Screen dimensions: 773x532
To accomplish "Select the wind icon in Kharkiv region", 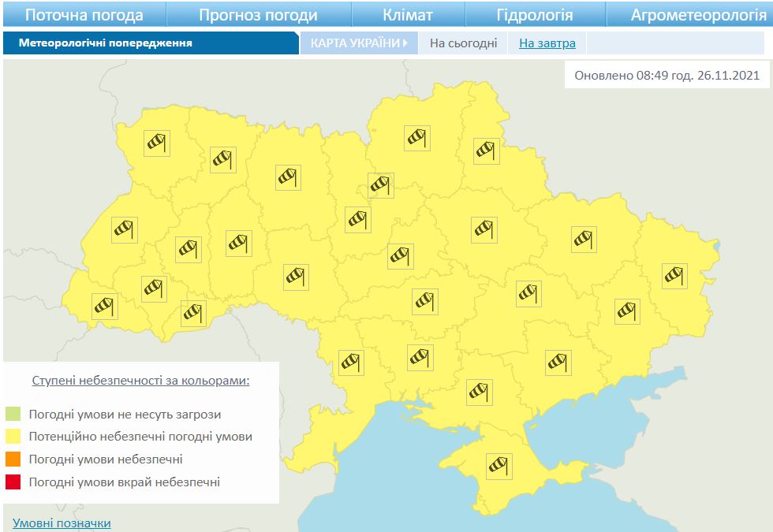I will point(583,239).
